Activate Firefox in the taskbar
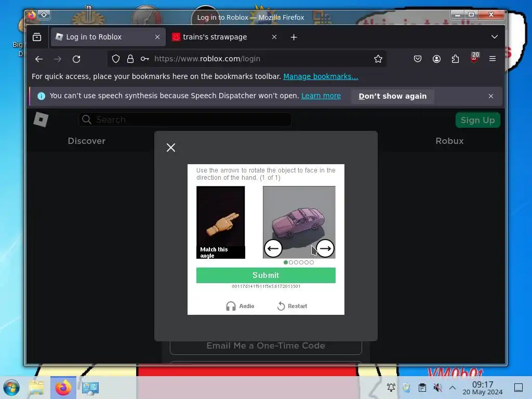Image resolution: width=532 pixels, height=399 pixels. (x=63, y=388)
